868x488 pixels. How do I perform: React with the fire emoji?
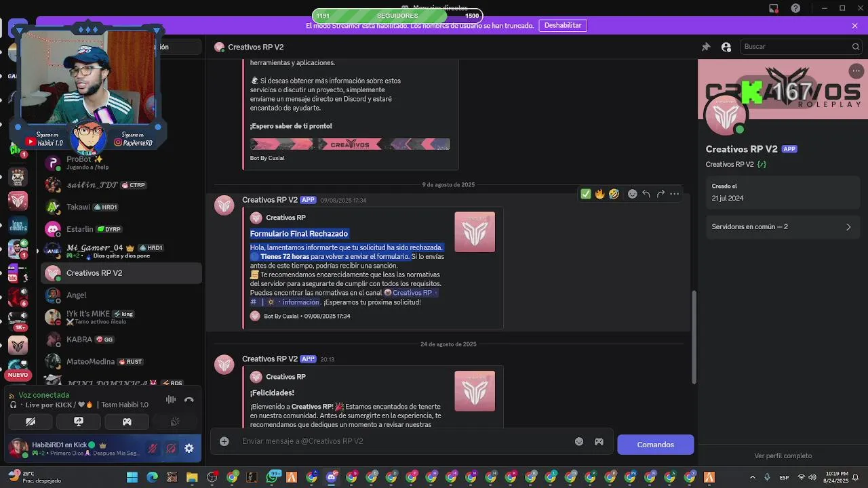(600, 194)
